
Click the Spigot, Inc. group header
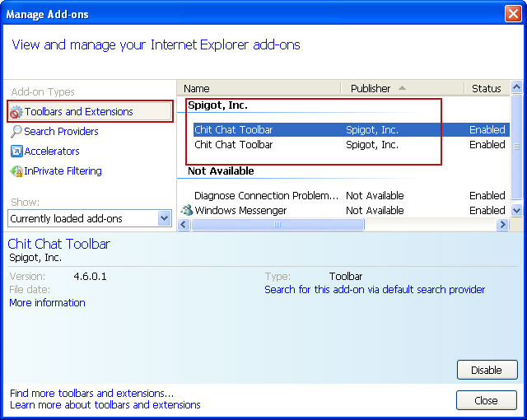217,105
